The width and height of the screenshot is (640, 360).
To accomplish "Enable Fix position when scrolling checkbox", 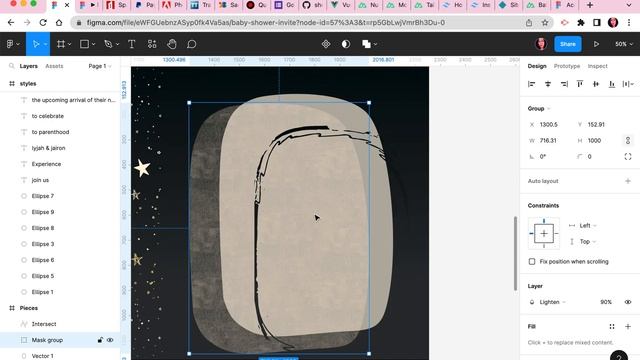I will click(532, 262).
